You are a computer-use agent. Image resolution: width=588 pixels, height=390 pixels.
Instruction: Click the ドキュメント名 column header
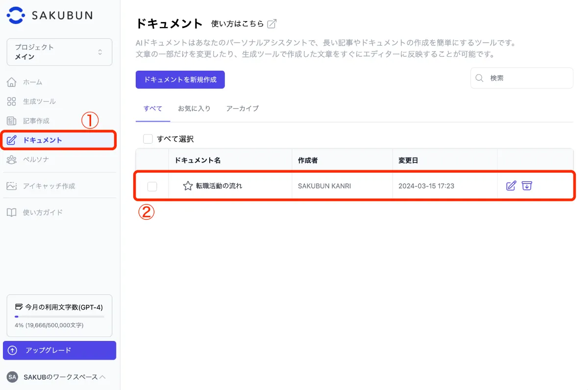point(197,160)
